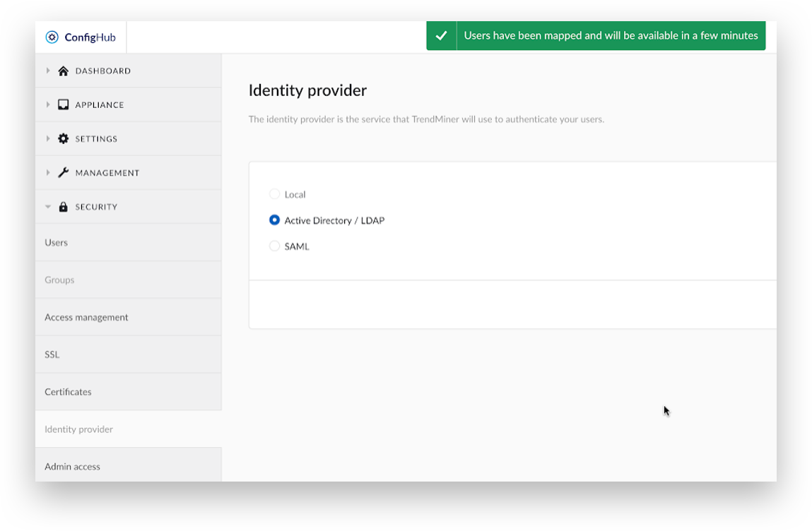
Task: Click the APPLIANCE label in sidebar
Action: pos(100,105)
